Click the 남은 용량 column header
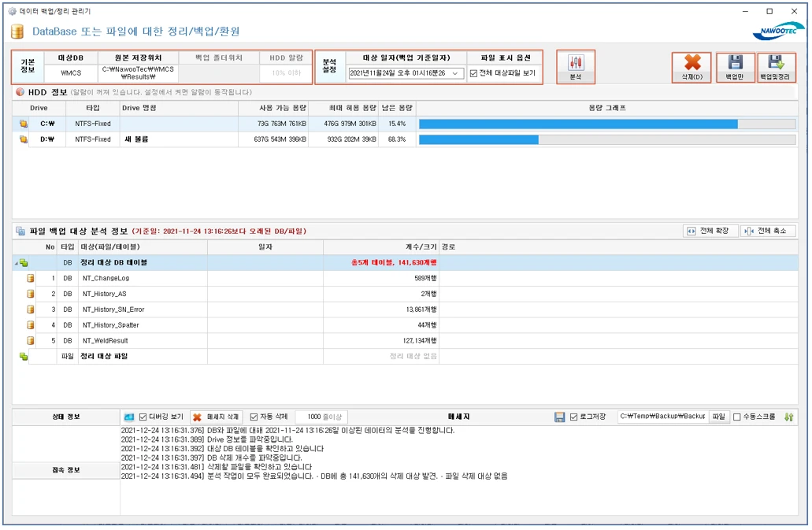This screenshot has width=812, height=530. [x=397, y=108]
